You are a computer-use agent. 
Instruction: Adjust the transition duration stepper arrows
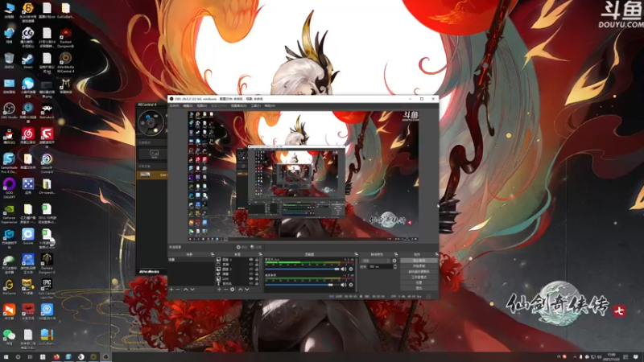pos(395,267)
